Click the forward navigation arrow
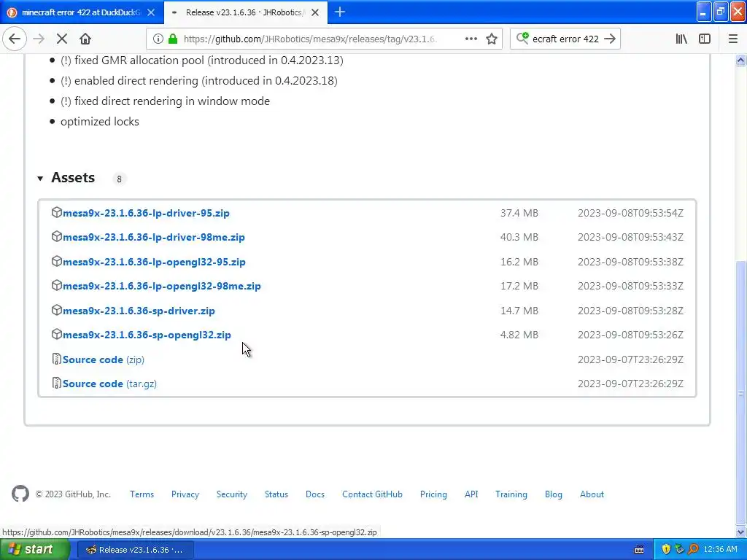747x560 pixels. [39, 39]
